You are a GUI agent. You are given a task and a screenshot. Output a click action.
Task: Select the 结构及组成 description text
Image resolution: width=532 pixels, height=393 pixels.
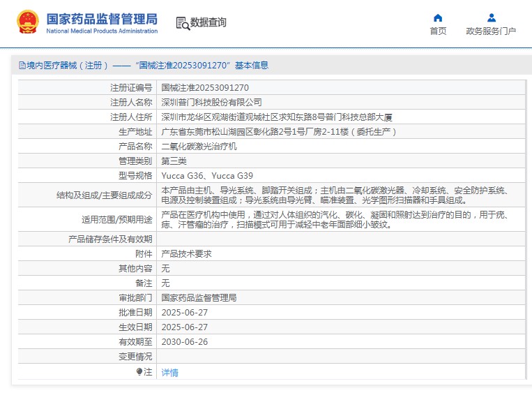point(335,195)
